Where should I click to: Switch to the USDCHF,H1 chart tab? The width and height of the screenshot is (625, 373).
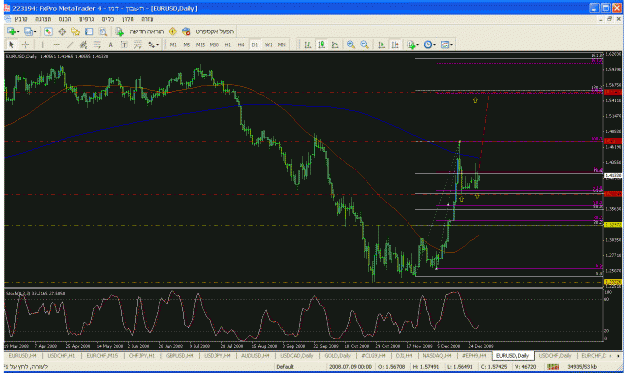[x=61, y=355]
